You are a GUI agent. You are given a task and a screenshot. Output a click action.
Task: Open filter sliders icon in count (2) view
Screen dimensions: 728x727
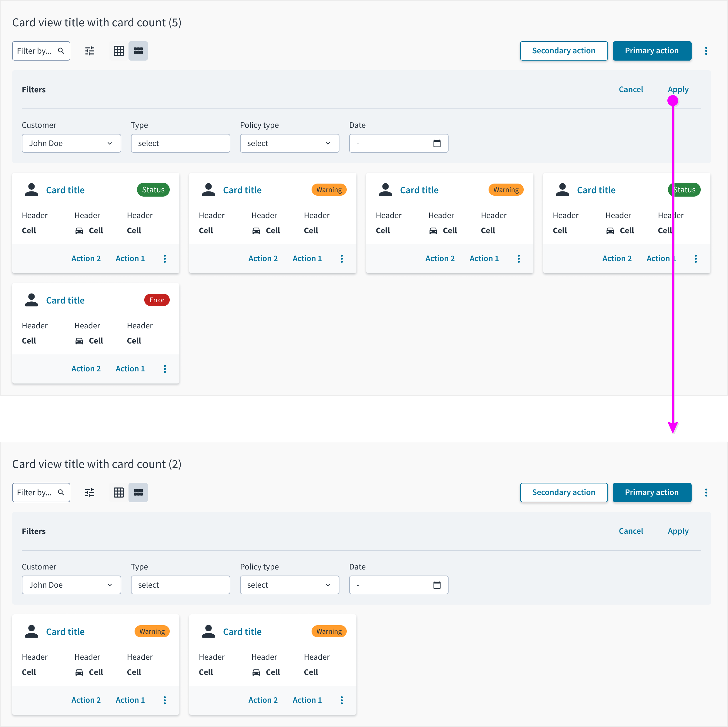[x=90, y=492]
